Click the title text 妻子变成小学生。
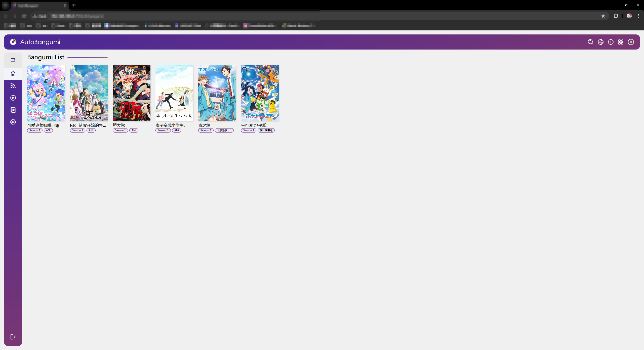Viewport: 644px width, 350px height. 171,125
